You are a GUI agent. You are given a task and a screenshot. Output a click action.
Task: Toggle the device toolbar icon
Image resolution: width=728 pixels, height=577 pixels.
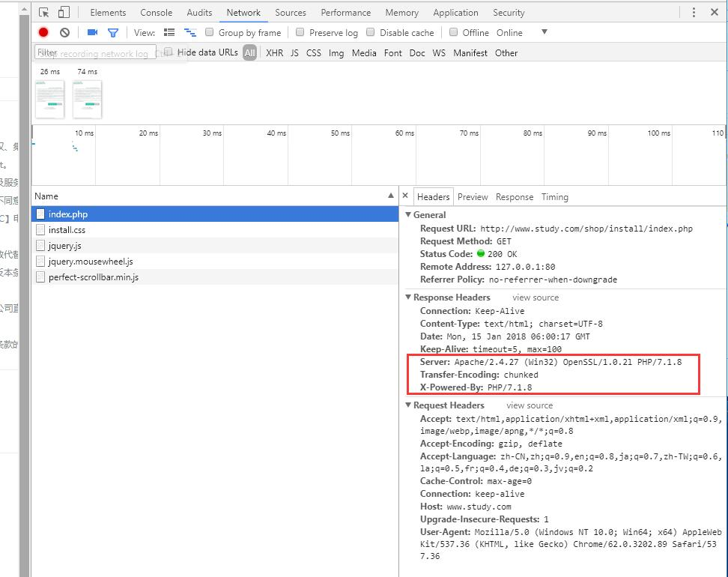[x=64, y=13]
